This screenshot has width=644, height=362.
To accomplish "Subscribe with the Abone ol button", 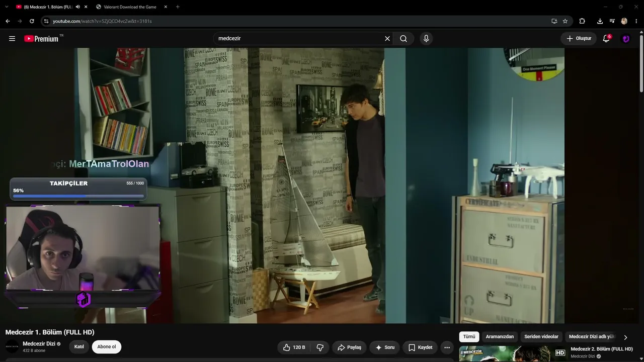I will pos(107,347).
